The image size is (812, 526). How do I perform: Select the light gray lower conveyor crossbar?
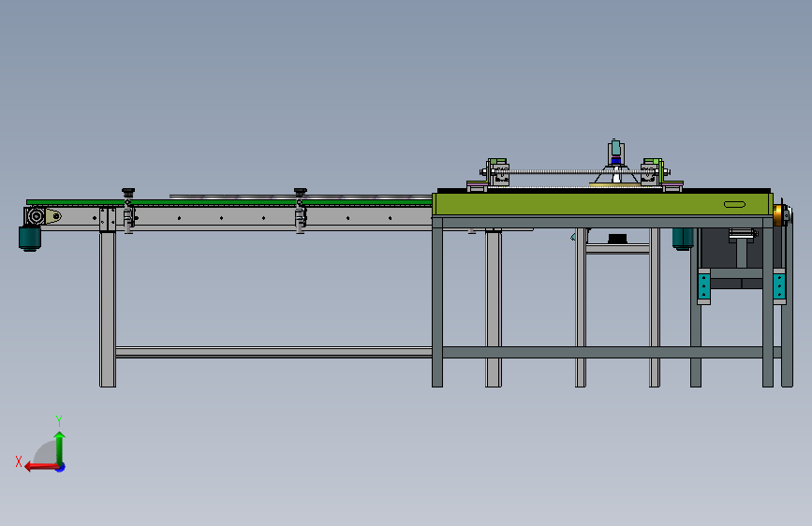274,353
